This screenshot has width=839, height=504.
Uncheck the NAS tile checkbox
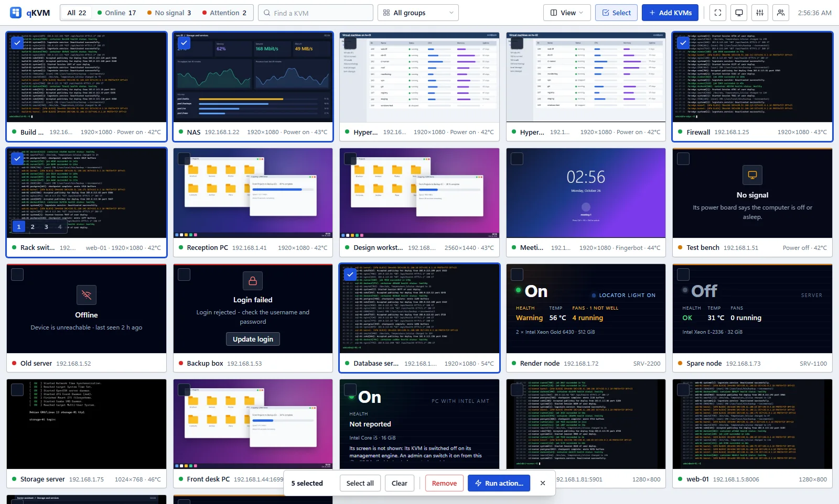coord(184,42)
